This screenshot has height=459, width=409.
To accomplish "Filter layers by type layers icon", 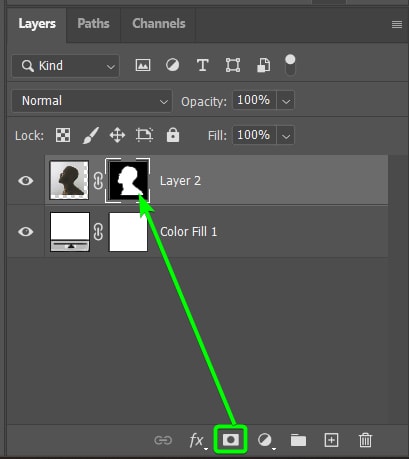I will tap(202, 65).
